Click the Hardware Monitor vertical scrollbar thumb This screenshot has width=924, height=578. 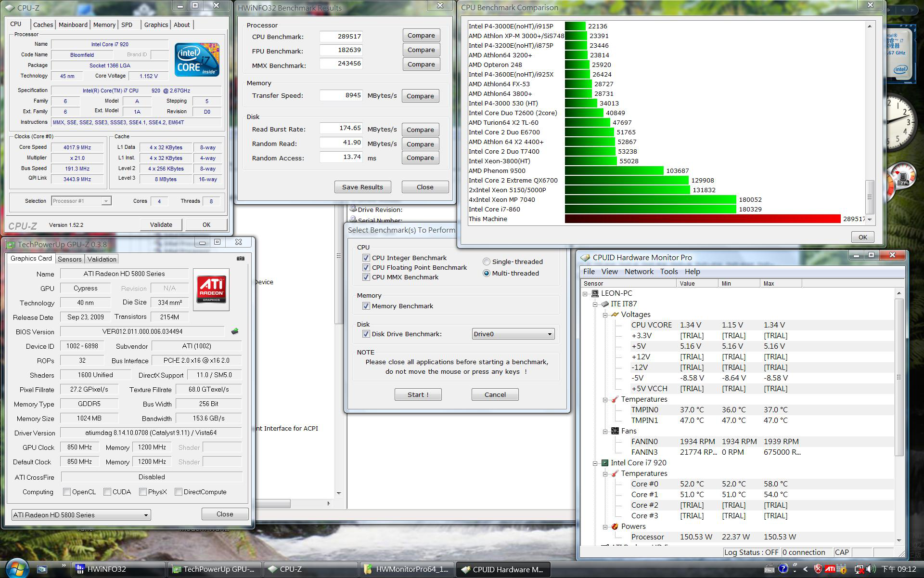coord(898,377)
